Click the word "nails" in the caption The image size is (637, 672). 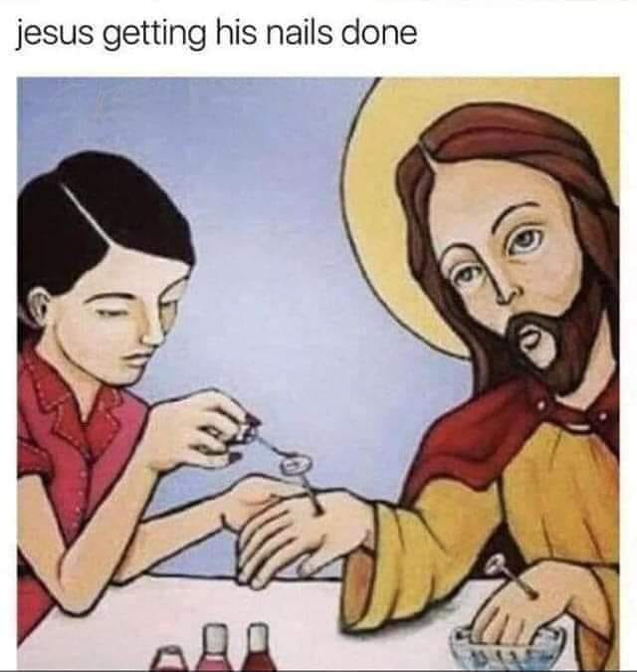[299, 33]
